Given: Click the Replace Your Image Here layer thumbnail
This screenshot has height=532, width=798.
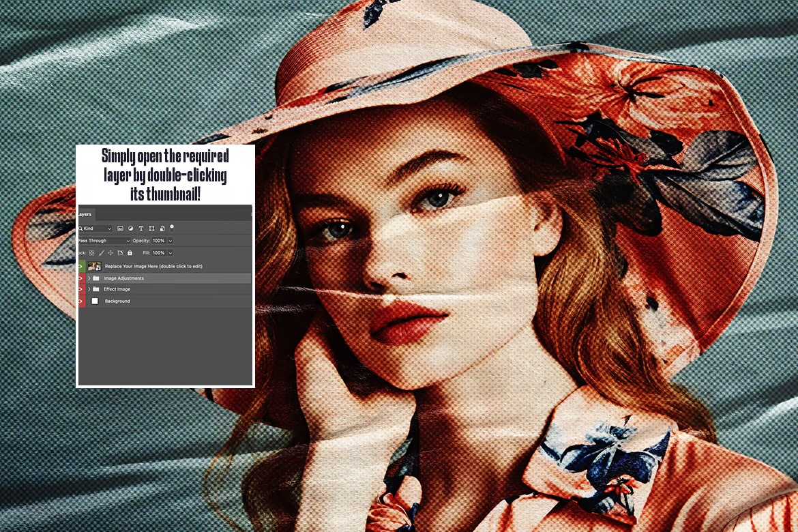Looking at the screenshot, I should click(x=94, y=266).
